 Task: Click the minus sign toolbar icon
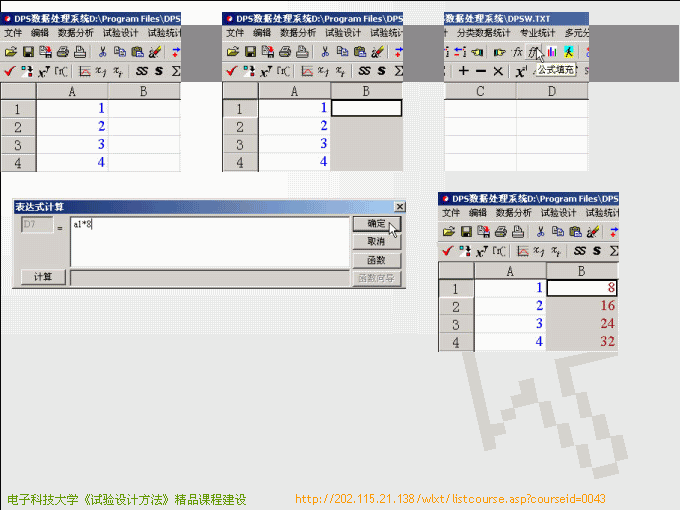(x=481, y=71)
